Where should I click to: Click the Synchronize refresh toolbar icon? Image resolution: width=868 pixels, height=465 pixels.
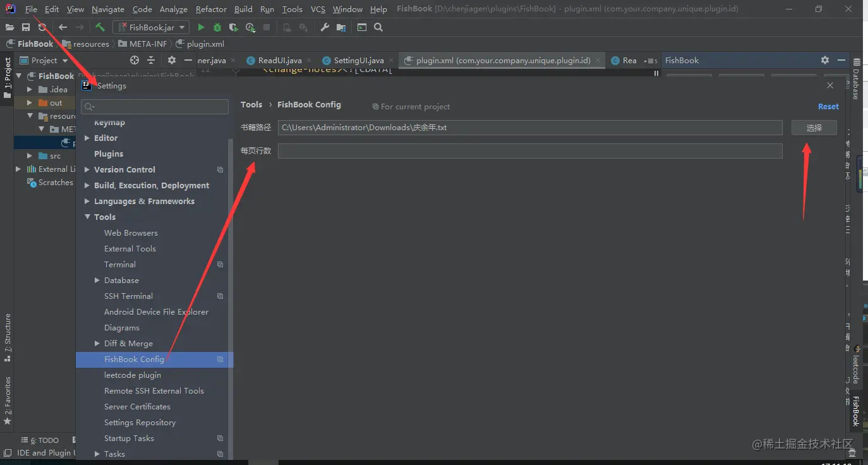42,27
